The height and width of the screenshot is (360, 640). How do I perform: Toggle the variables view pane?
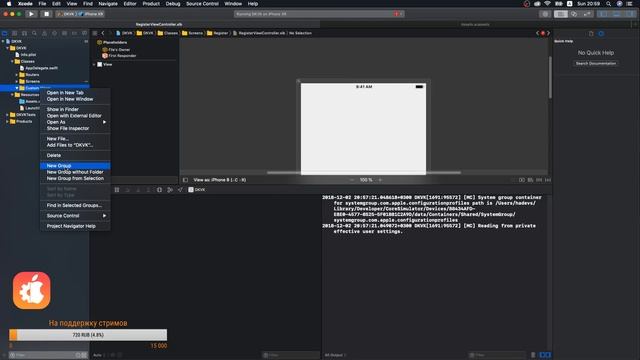pos(542,355)
